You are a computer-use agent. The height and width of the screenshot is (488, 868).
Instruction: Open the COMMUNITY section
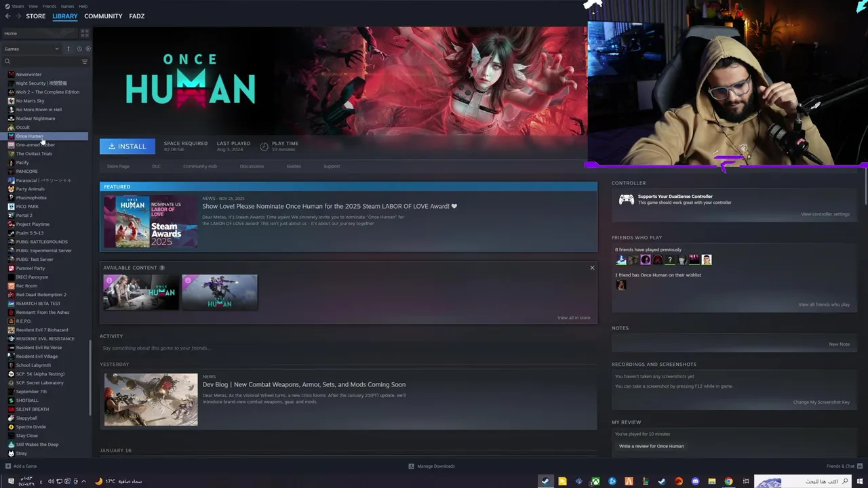coord(103,16)
